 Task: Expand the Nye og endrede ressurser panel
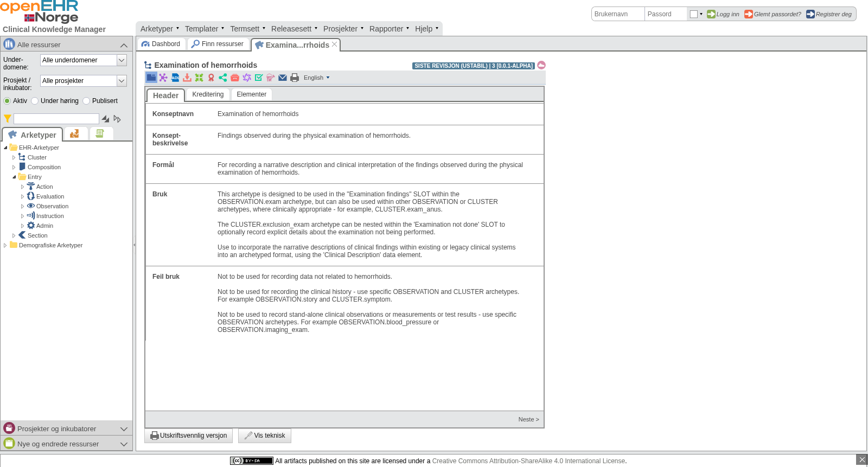point(124,444)
